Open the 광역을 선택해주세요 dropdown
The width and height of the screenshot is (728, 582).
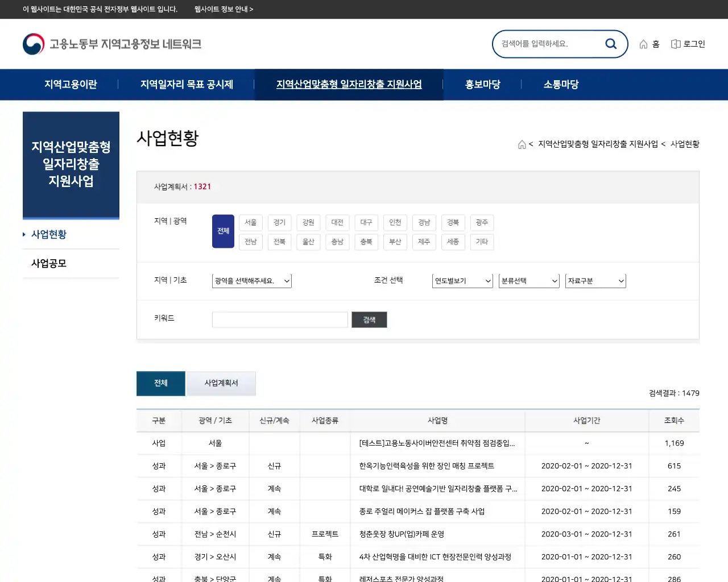[251, 280]
